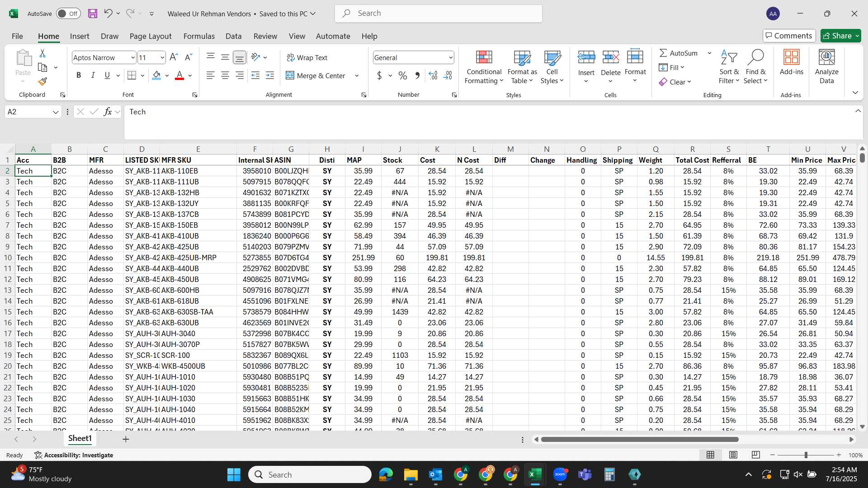Apply Percent Style format
Image resolution: width=868 pixels, height=488 pixels.
point(403,75)
